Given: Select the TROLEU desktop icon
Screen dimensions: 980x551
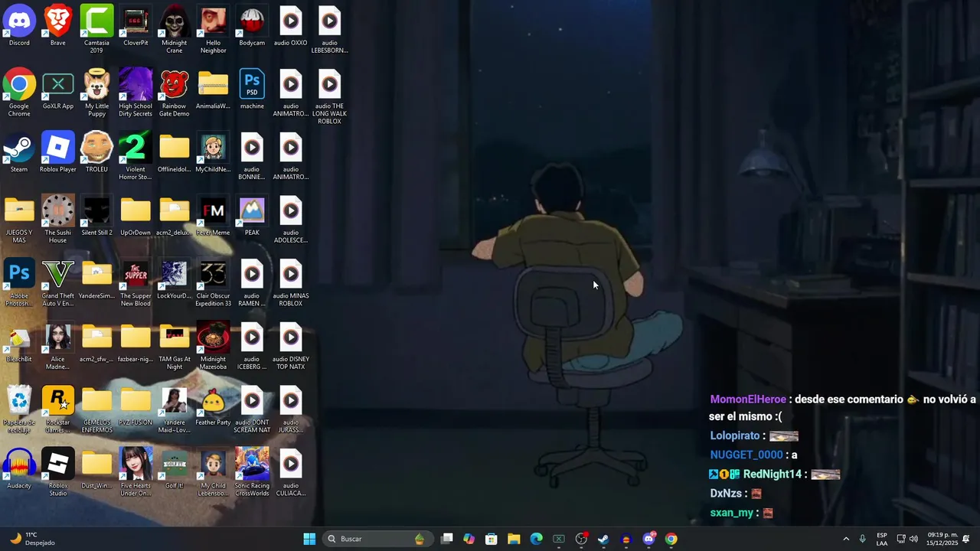Looking at the screenshot, I should click(96, 153).
